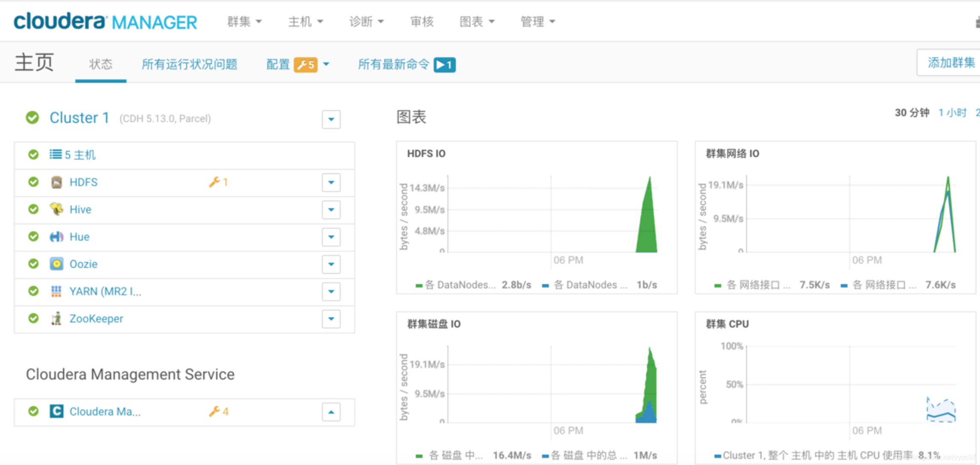The width and height of the screenshot is (980, 465).
Task: Open the Hive service actions dropdown
Action: tap(331, 210)
